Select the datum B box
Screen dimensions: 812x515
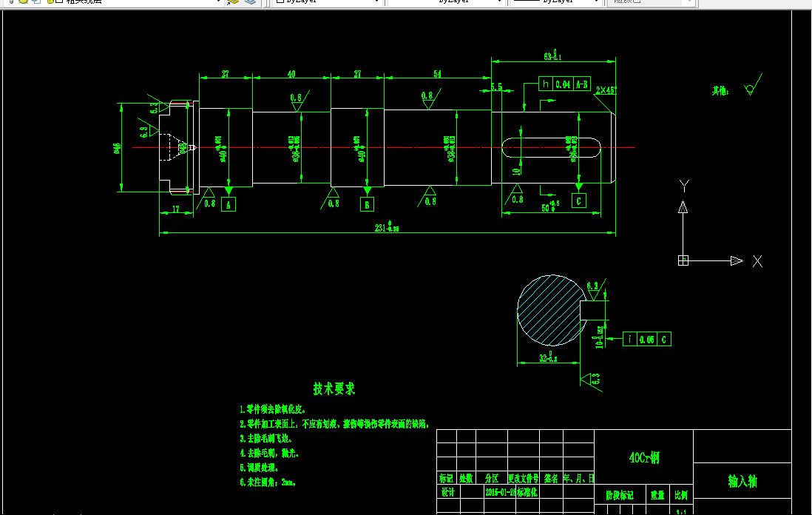(367, 204)
